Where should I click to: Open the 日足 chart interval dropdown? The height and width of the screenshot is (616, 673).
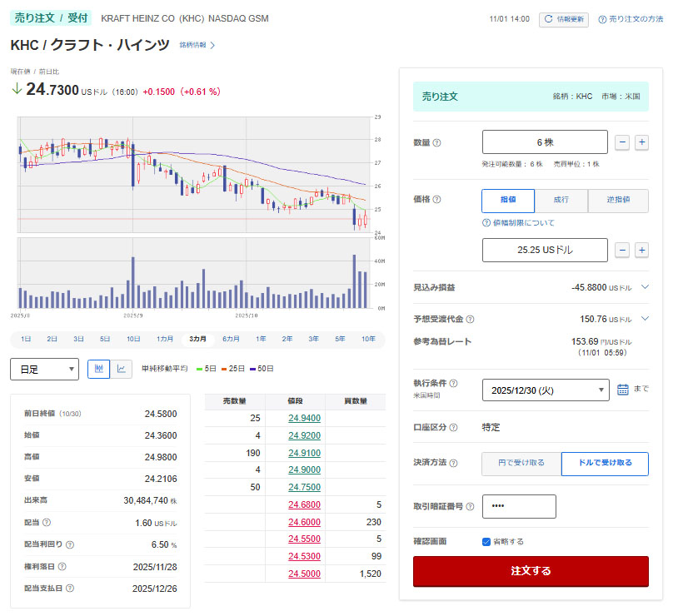click(x=44, y=369)
